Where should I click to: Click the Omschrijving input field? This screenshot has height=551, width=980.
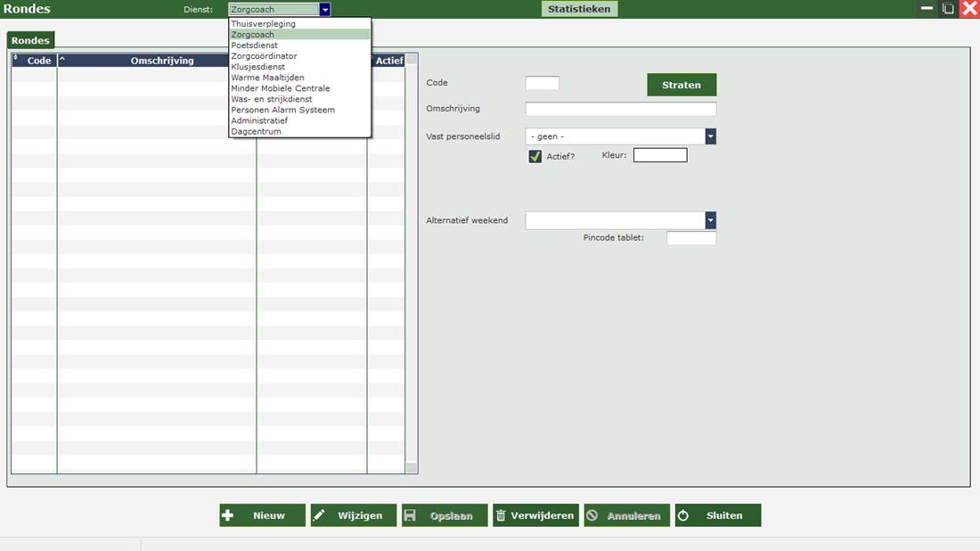[620, 109]
